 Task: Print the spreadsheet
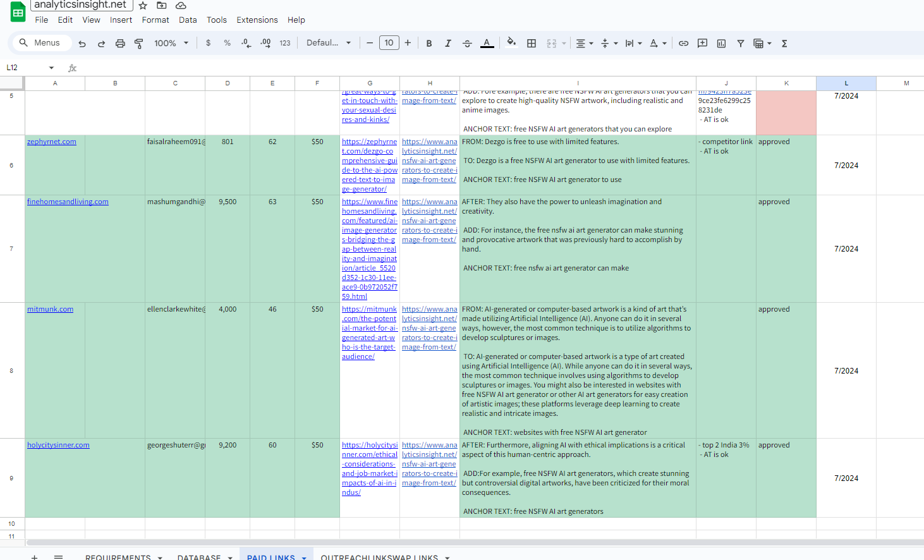click(120, 43)
